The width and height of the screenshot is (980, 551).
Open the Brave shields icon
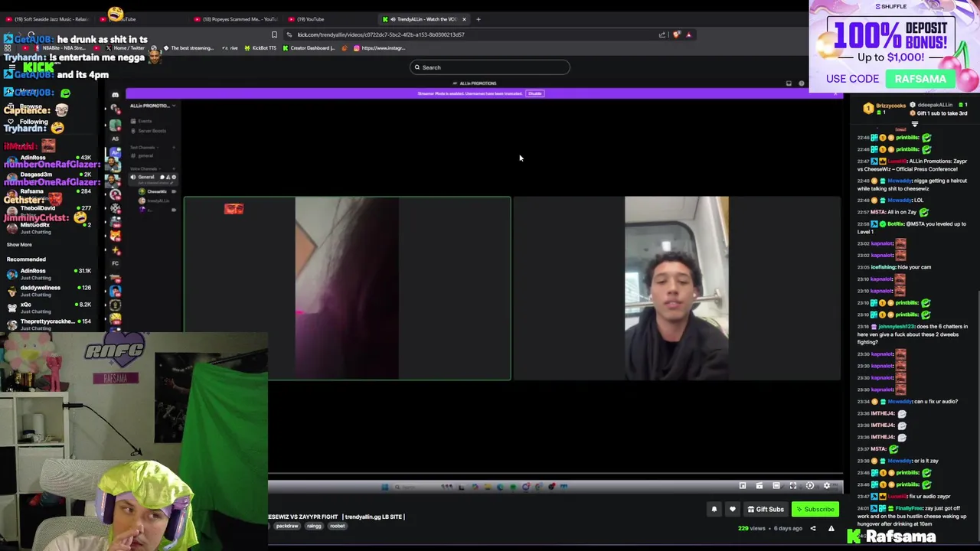(676, 34)
